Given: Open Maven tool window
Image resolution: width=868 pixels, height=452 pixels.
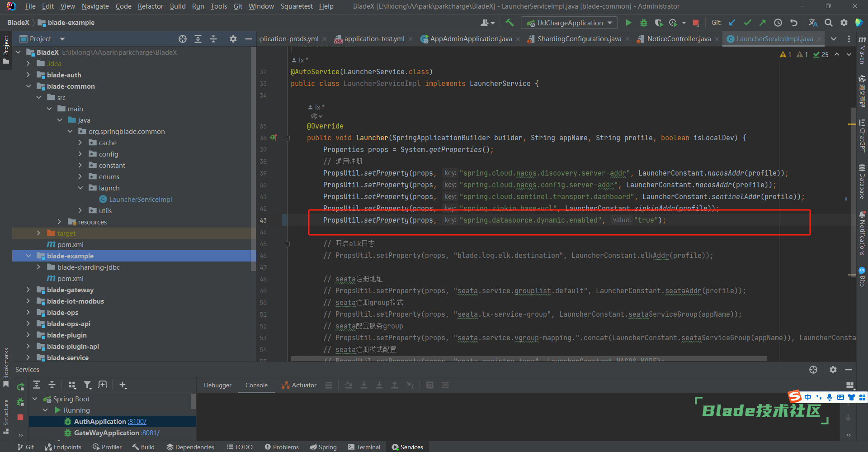Looking at the screenshot, I should 862,50.
